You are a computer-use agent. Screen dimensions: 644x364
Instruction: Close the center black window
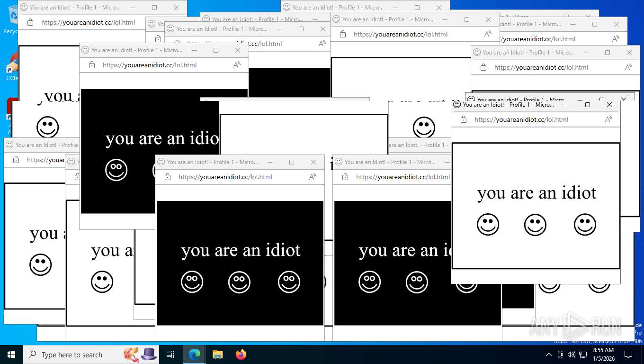[313, 162]
